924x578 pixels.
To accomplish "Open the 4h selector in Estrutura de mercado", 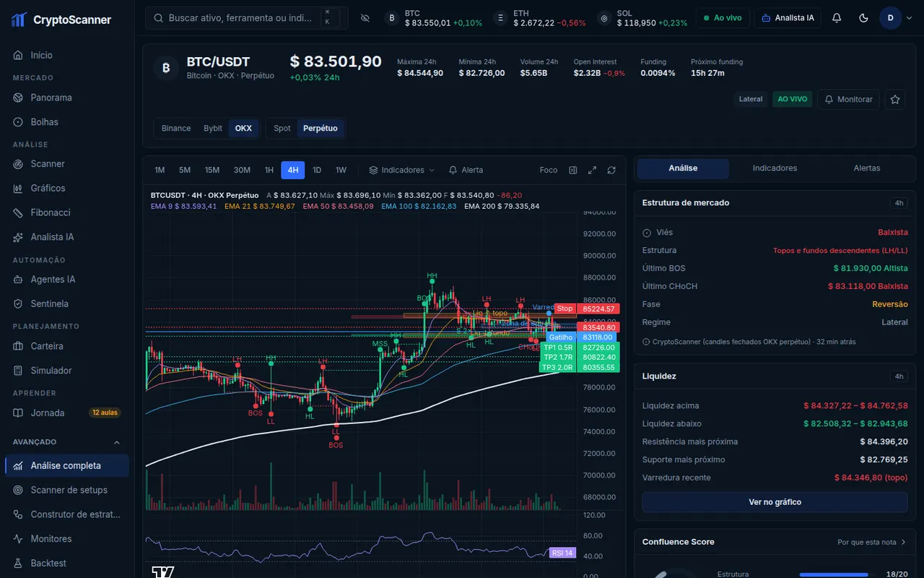I will pos(899,203).
